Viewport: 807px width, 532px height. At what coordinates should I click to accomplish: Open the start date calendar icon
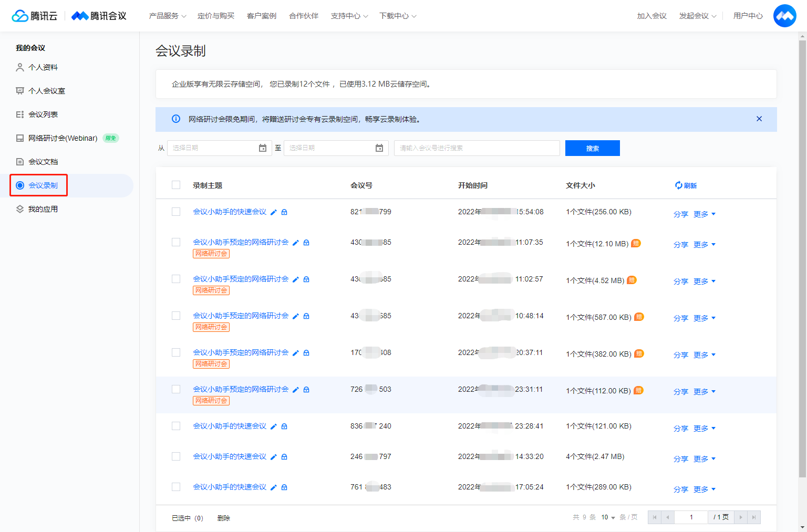pos(263,148)
